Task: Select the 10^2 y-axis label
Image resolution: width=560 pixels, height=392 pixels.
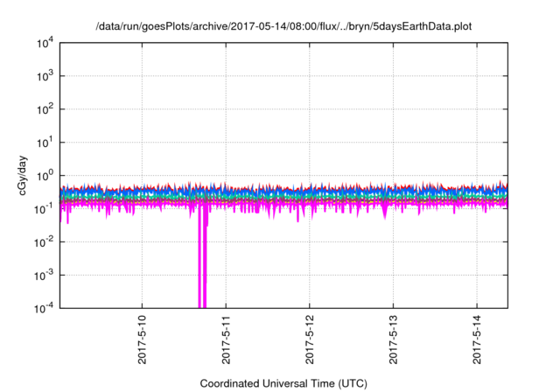Action: click(45, 109)
